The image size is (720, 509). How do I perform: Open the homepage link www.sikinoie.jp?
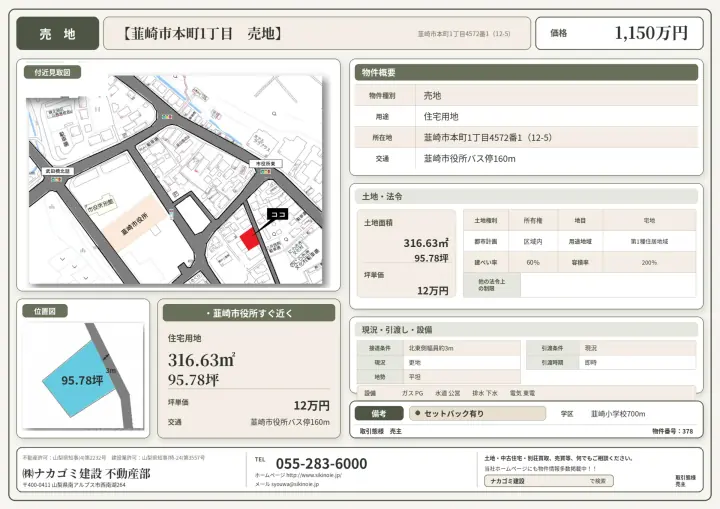pyautogui.click(x=314, y=475)
